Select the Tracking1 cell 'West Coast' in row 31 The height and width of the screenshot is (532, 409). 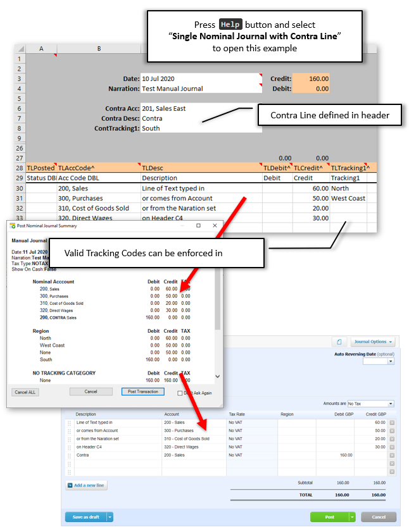[x=348, y=198]
